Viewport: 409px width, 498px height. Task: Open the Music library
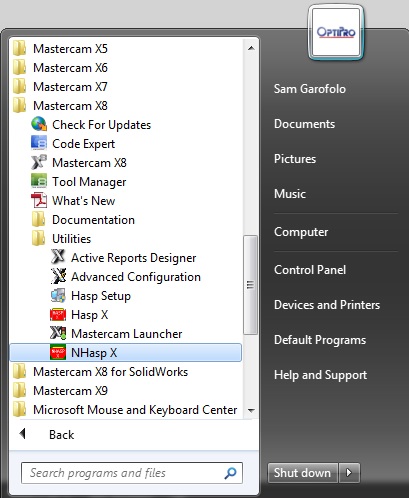pyautogui.click(x=290, y=194)
